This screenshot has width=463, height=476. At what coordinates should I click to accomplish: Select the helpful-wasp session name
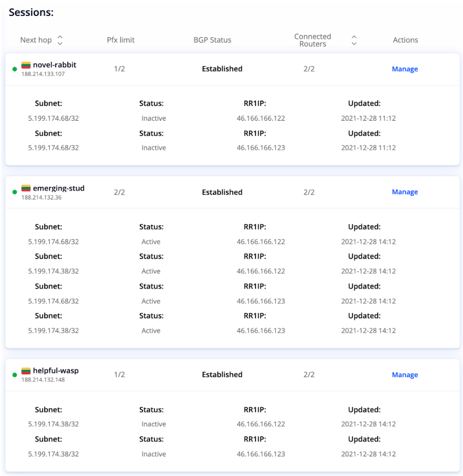pos(56,371)
